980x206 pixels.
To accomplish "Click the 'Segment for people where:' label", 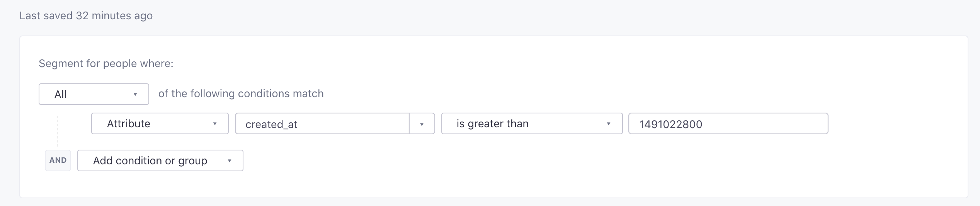I will (x=106, y=64).
